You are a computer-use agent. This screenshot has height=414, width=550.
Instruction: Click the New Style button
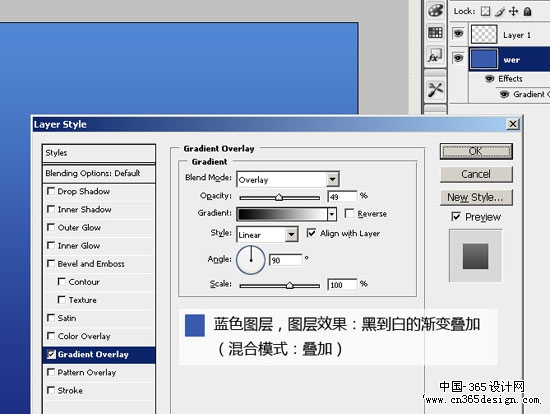pyautogui.click(x=476, y=197)
